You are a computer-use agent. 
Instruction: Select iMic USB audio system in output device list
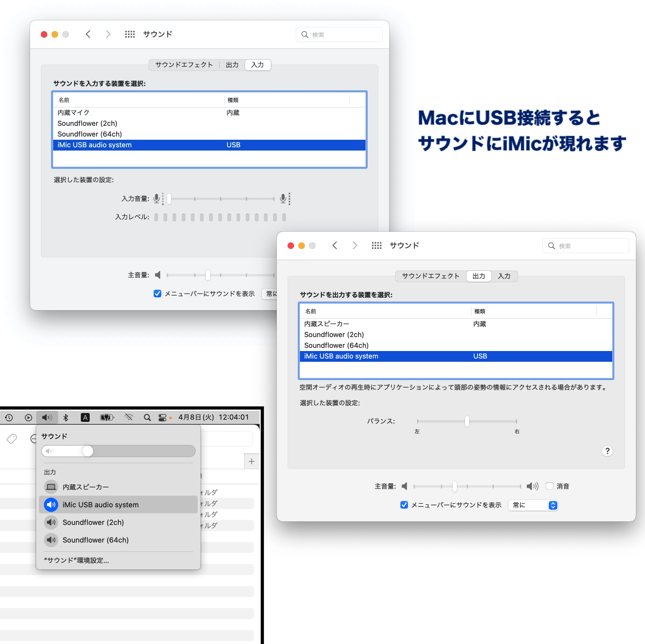coord(456,356)
